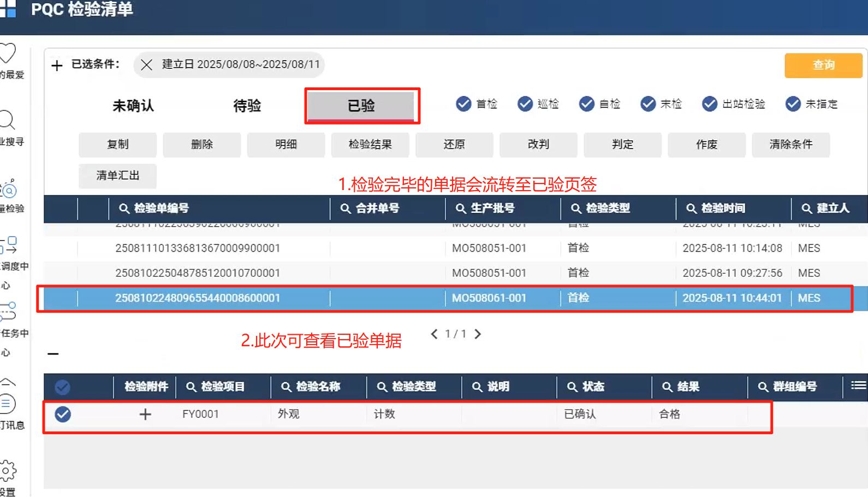Add a filter condition with plus icon

(x=57, y=66)
